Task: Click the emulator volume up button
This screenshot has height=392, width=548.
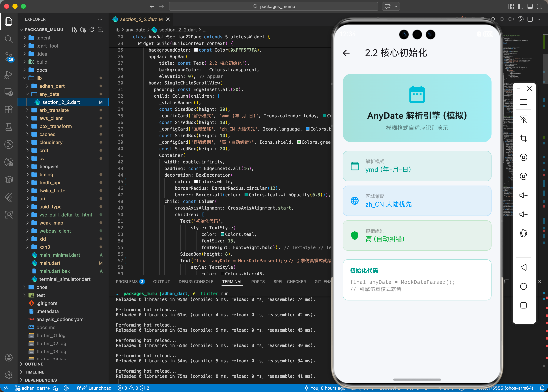Action: click(523, 195)
